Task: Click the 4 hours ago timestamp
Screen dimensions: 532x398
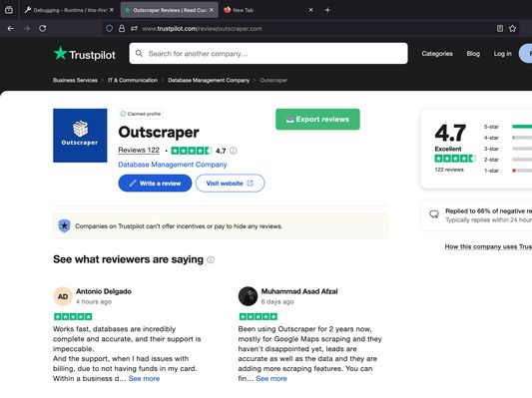Action: 94,301
